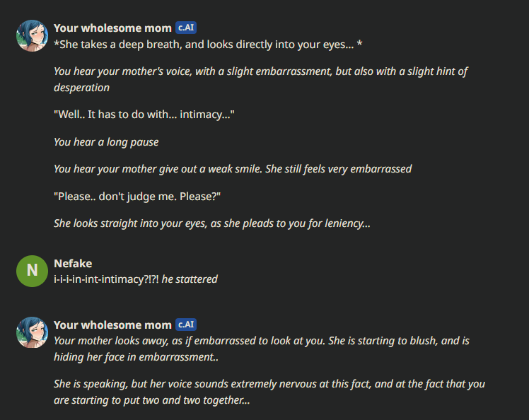Open the lower Your wholesome mom avatar
529x420 pixels.
click(x=32, y=332)
